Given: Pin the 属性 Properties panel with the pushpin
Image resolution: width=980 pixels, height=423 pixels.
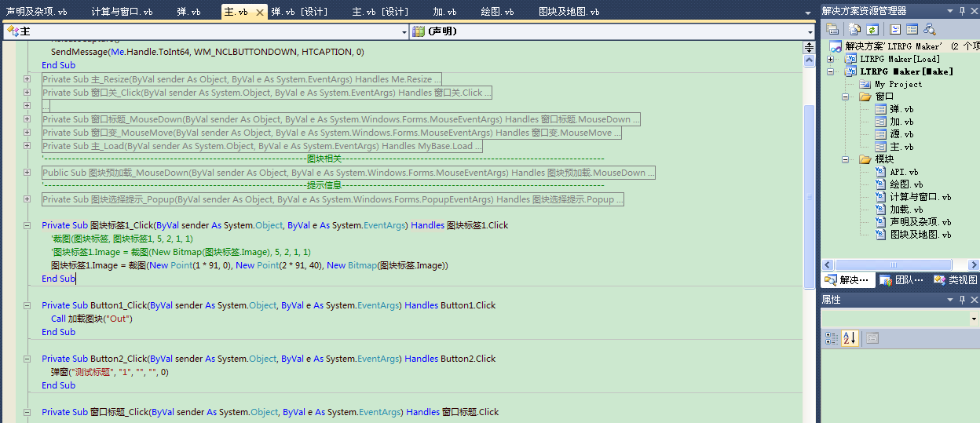Looking at the screenshot, I should (x=962, y=300).
